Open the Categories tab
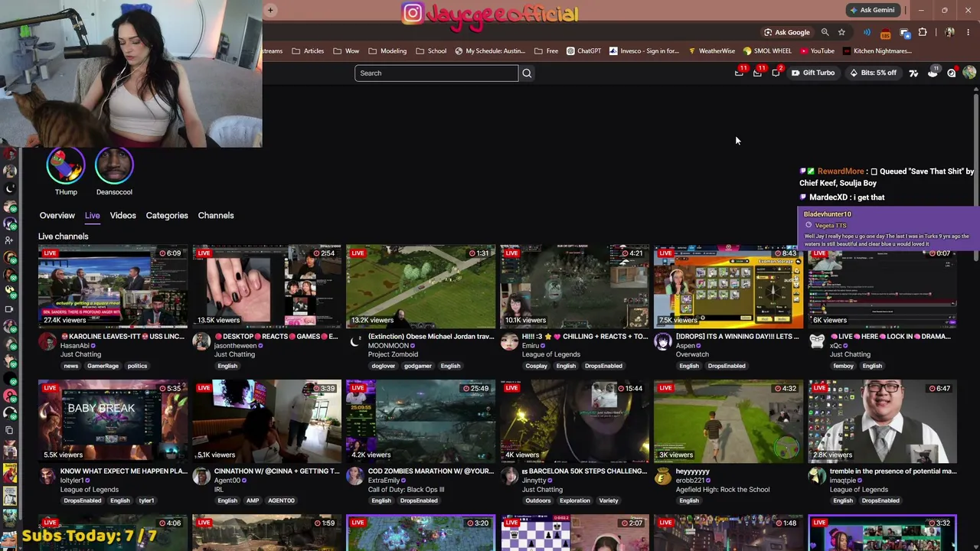 tap(167, 216)
